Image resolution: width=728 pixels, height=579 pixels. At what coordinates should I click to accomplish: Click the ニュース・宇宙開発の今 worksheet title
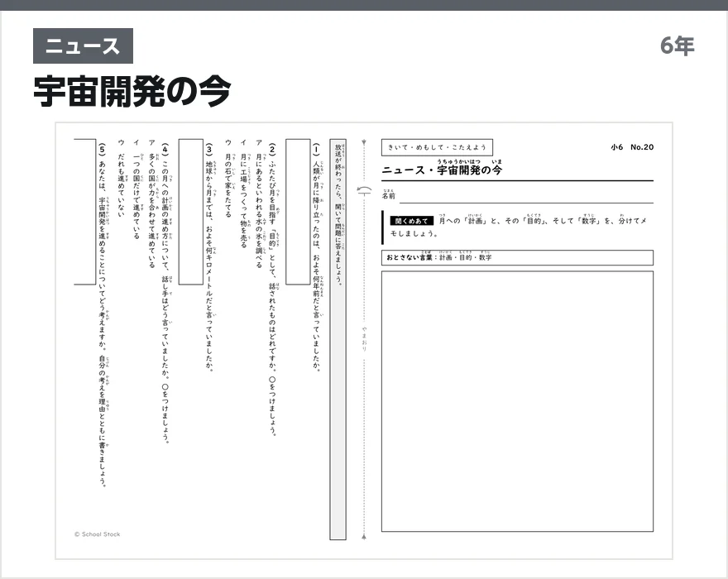click(442, 169)
